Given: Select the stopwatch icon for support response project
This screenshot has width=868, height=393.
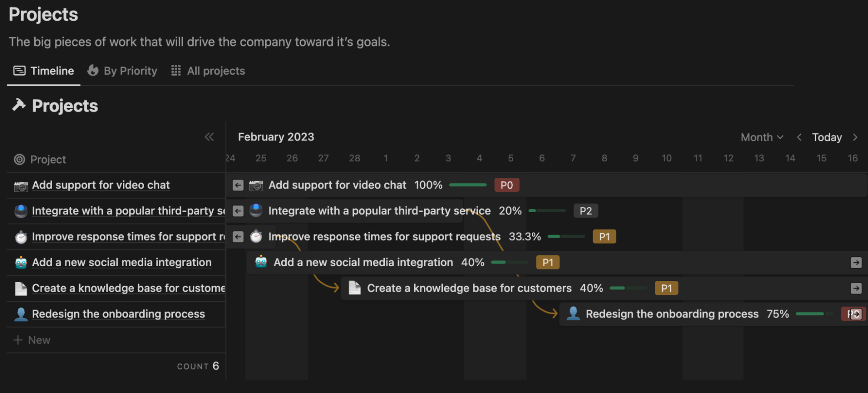Looking at the screenshot, I should point(256,236).
